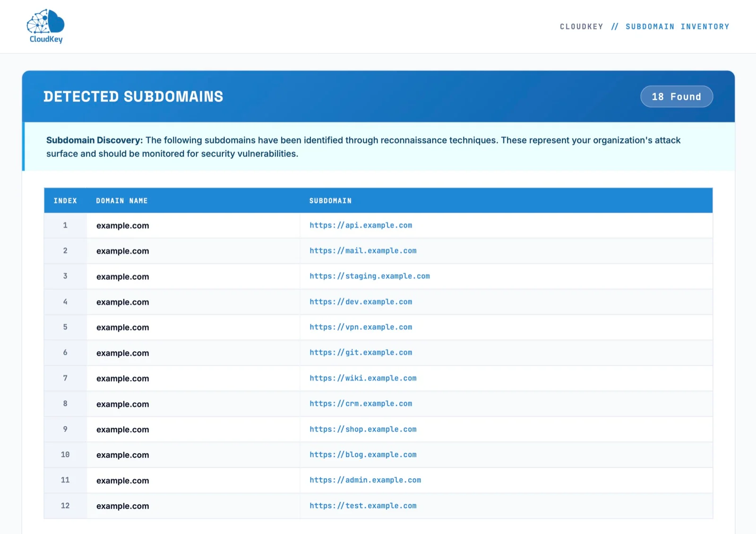The image size is (756, 534).
Task: Click index cell 8
Action: click(65, 404)
